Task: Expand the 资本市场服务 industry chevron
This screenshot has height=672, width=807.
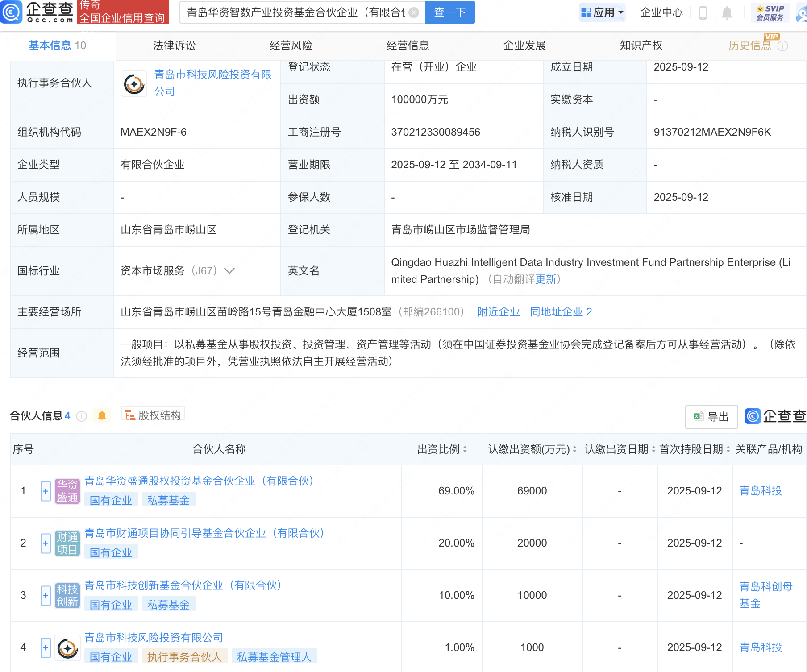Action: pyautogui.click(x=229, y=271)
